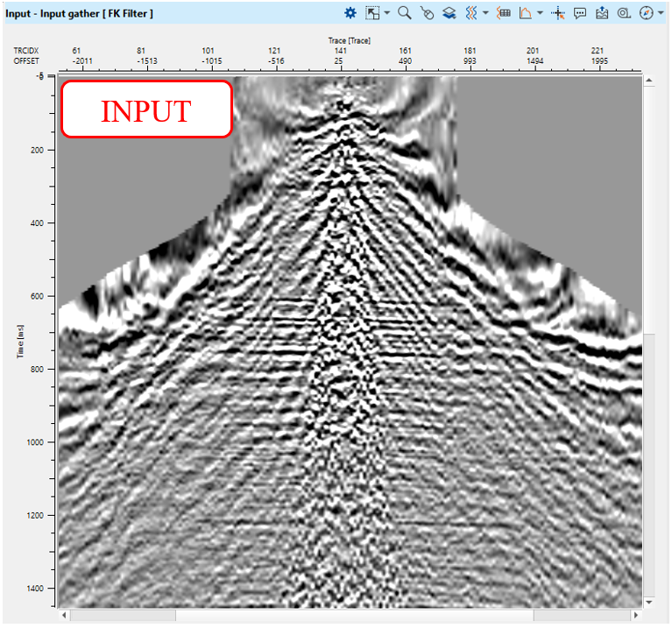672x628 pixels.
Task: Click the compass navigation icon
Action: 646,12
